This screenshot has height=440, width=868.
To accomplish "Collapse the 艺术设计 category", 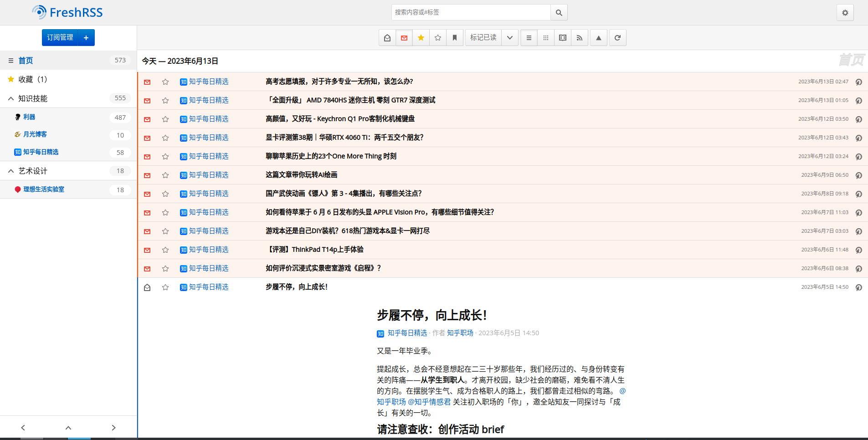I will pyautogui.click(x=11, y=171).
